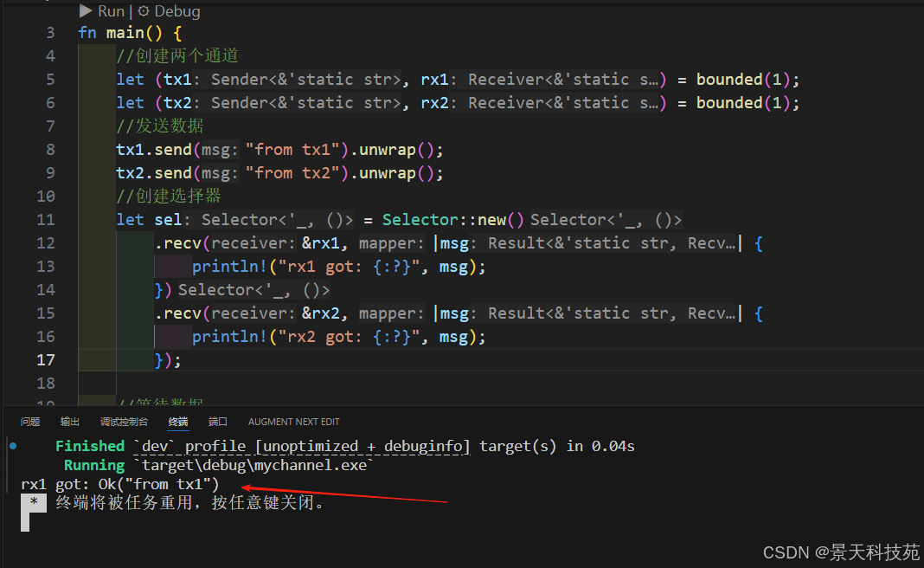Open the 调试控制台 panel tab

124,422
